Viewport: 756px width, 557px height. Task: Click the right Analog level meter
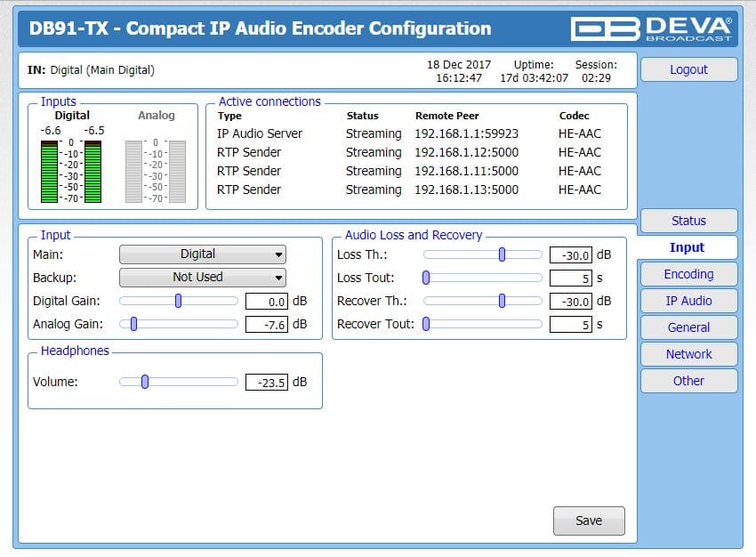pyautogui.click(x=177, y=171)
